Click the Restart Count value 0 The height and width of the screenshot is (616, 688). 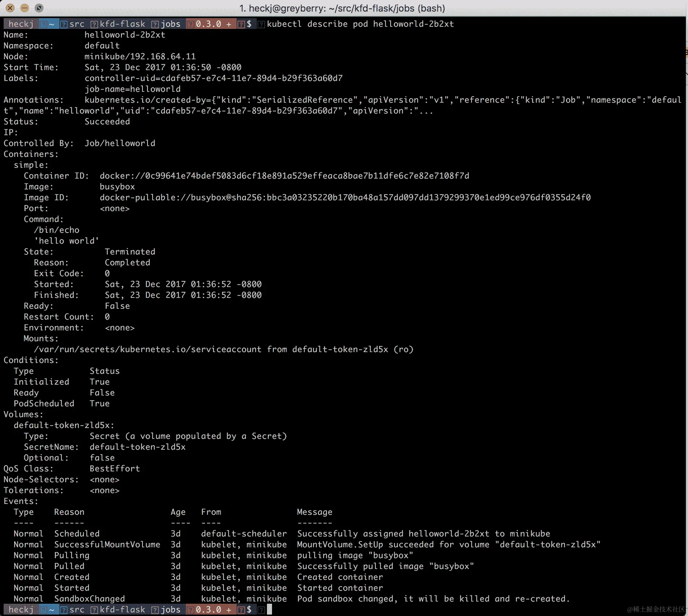(107, 317)
